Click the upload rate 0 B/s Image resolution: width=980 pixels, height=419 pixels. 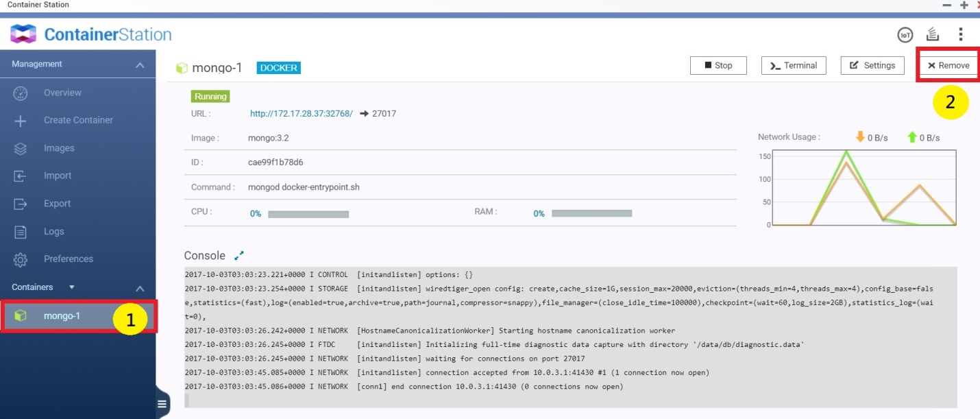(929, 138)
